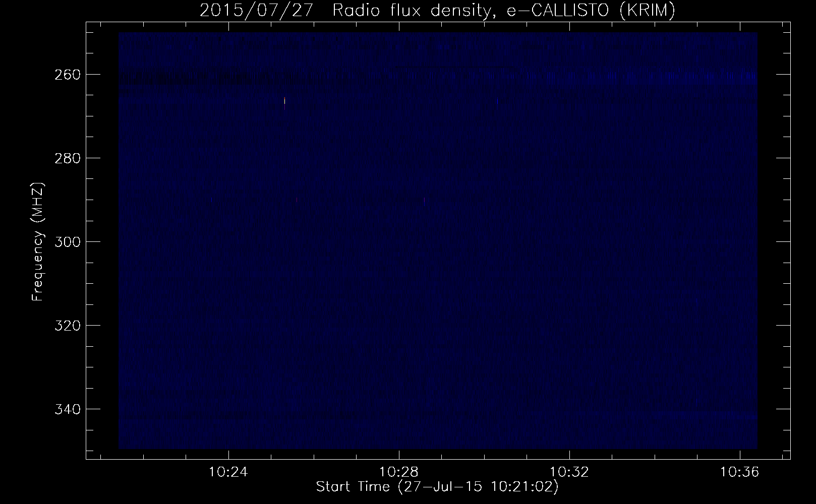Click the "Start Time (27-Jul-15 10:21:02)" x-axis label

click(437, 487)
